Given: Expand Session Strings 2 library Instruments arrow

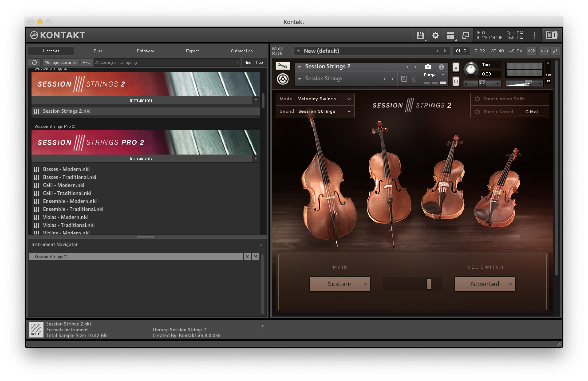Looking at the screenshot, I should point(255,100).
